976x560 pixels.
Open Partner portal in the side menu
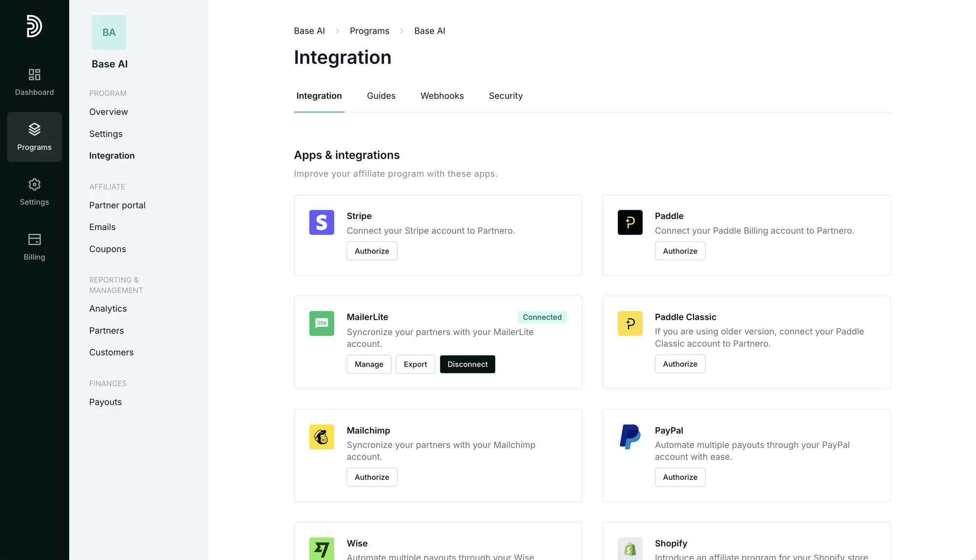(117, 205)
